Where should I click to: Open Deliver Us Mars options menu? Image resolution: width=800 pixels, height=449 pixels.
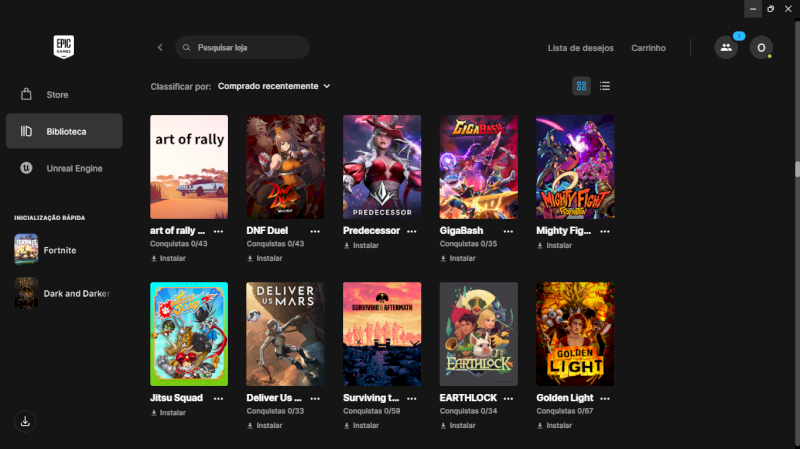pos(315,398)
